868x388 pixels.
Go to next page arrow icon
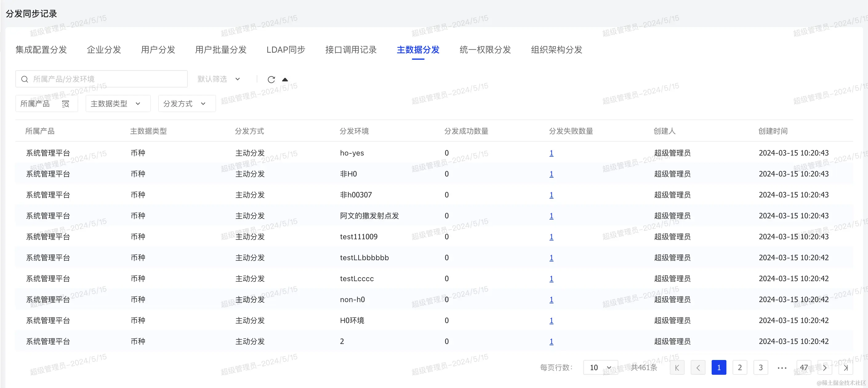pyautogui.click(x=825, y=367)
